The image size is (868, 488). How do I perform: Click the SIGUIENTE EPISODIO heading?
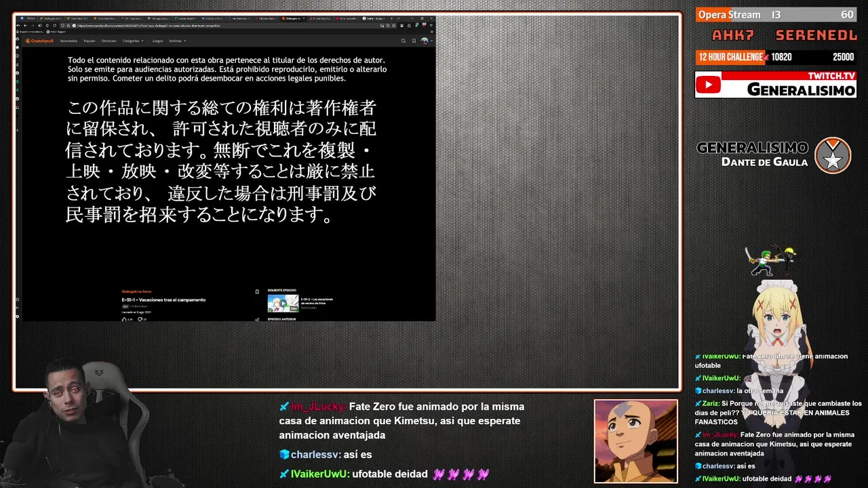pyautogui.click(x=282, y=290)
